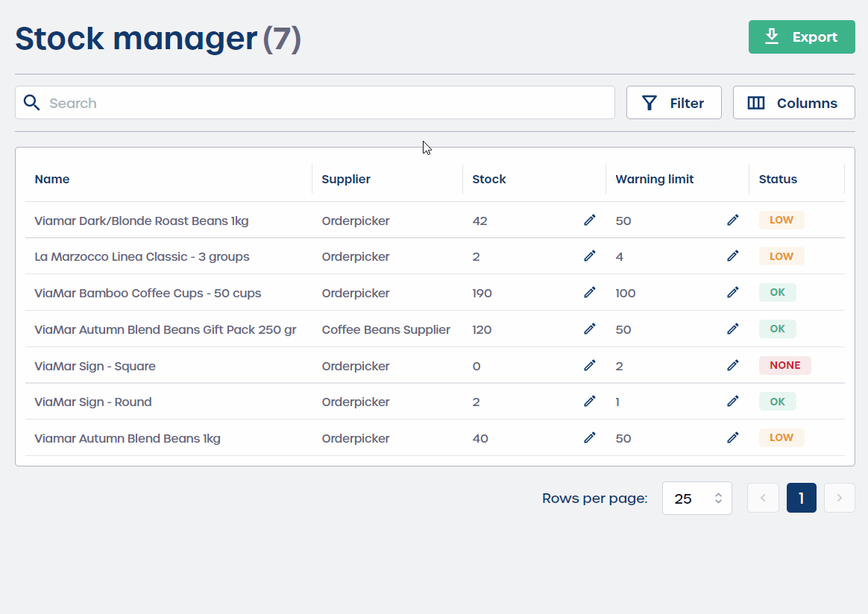Select Viamar Dark/Blonde Roast Beans 1kg row name
Screen dimensions: 868x614
(x=141, y=221)
